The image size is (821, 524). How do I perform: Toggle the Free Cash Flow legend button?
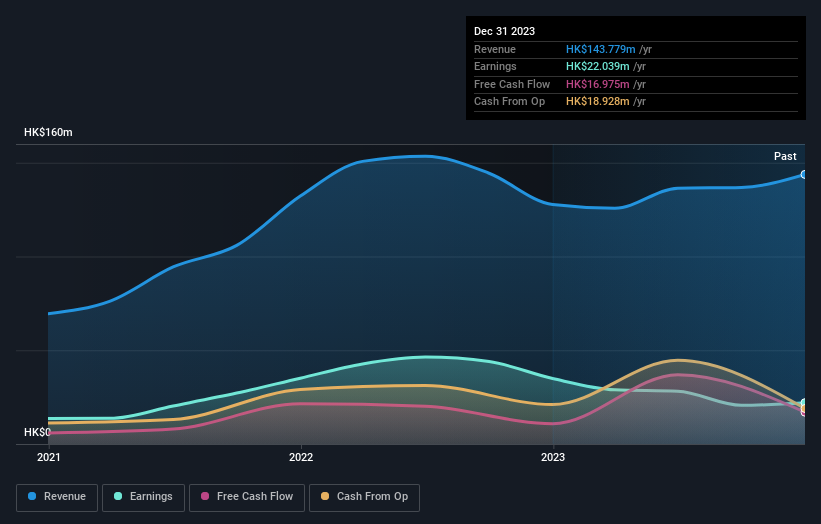247,497
